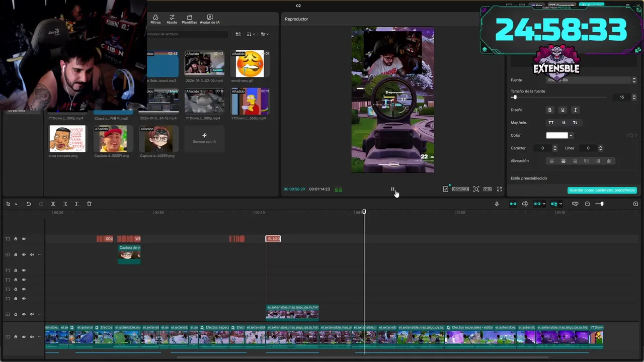Click the file name search field

point(187,34)
